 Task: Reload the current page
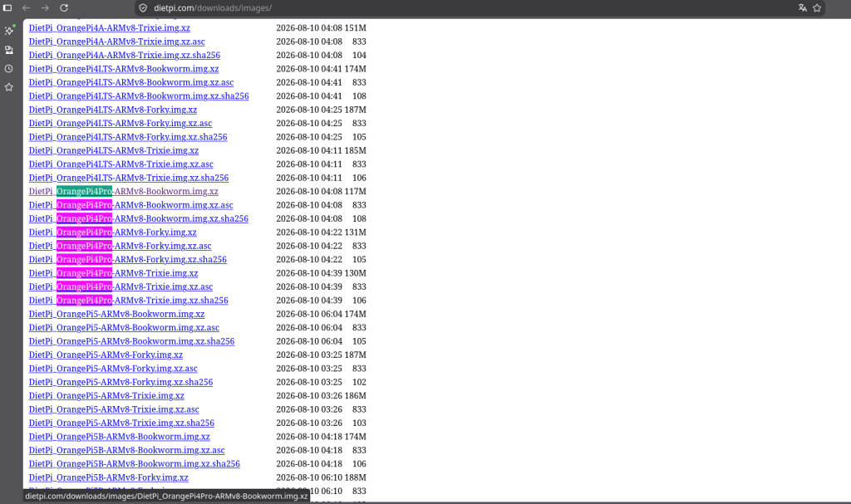pos(64,8)
